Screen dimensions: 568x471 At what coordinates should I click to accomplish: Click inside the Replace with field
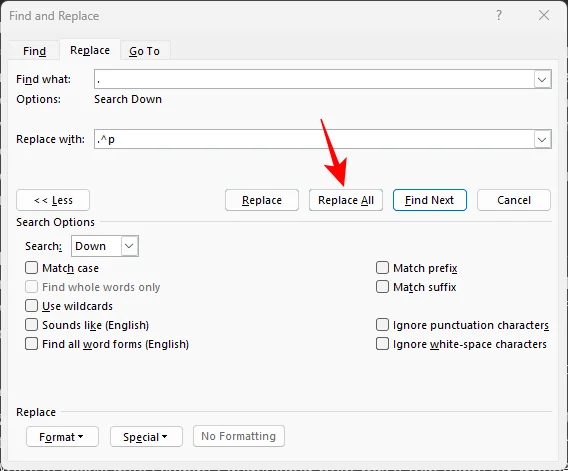click(x=314, y=139)
